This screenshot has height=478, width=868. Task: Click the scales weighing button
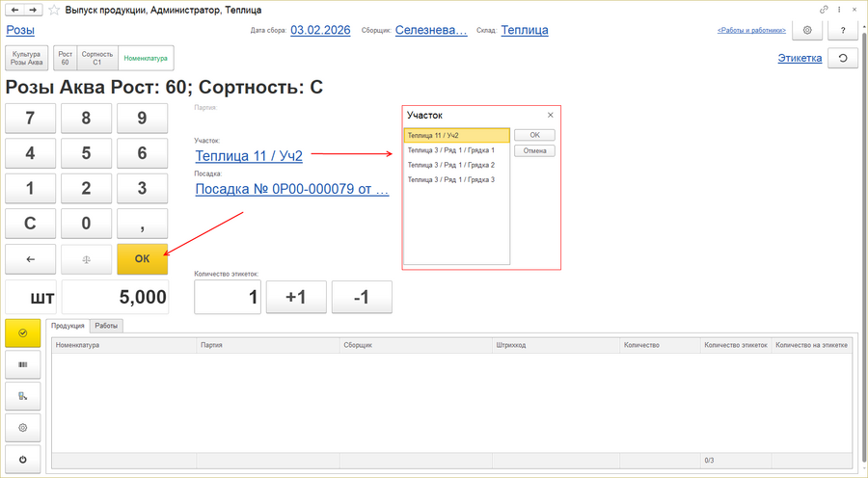(87, 259)
